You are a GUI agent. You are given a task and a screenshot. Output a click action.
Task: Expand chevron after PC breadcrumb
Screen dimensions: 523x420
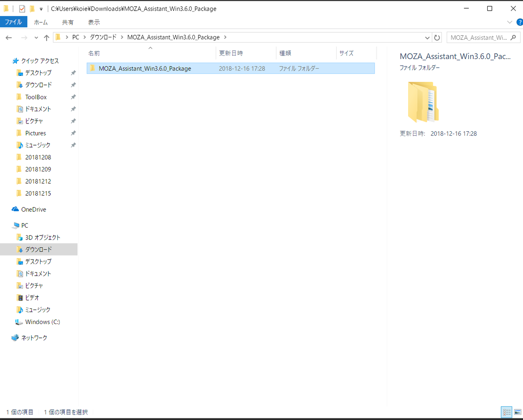coord(85,37)
